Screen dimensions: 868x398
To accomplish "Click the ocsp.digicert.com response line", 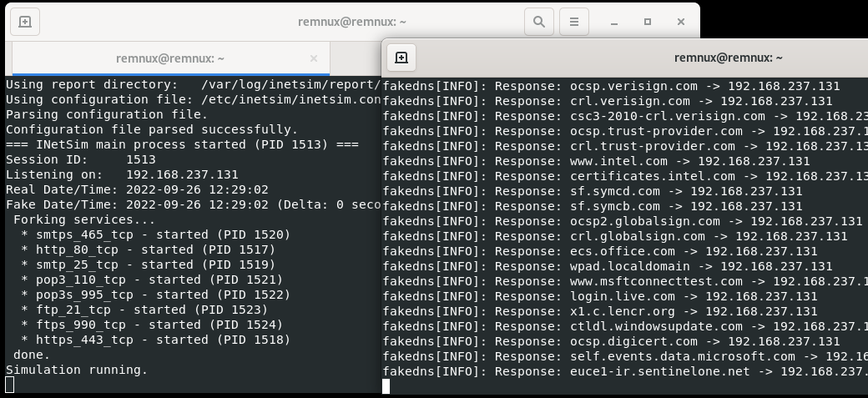I will click(x=611, y=341).
